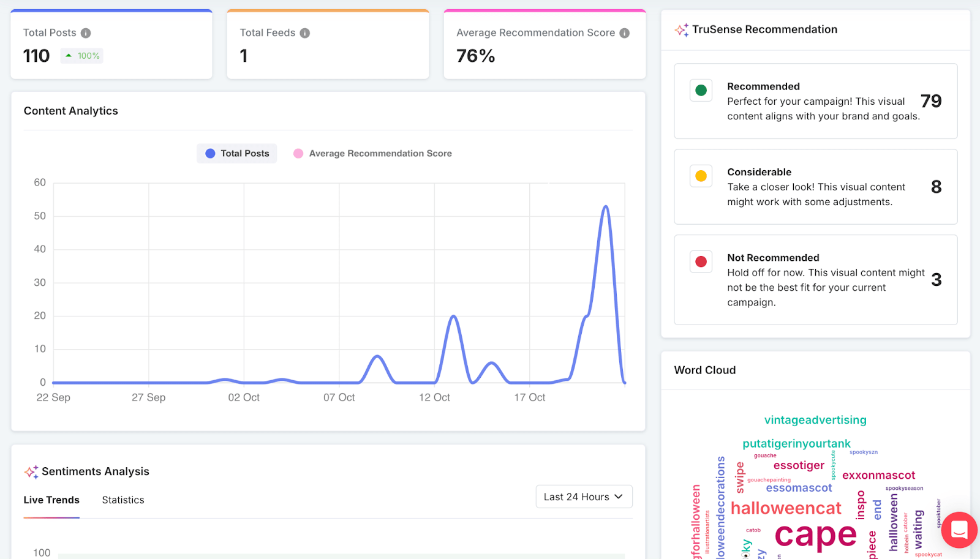Screen dimensions: 980x559
Task: Open the chat bubble in the bottom right
Action: [x=959, y=530]
